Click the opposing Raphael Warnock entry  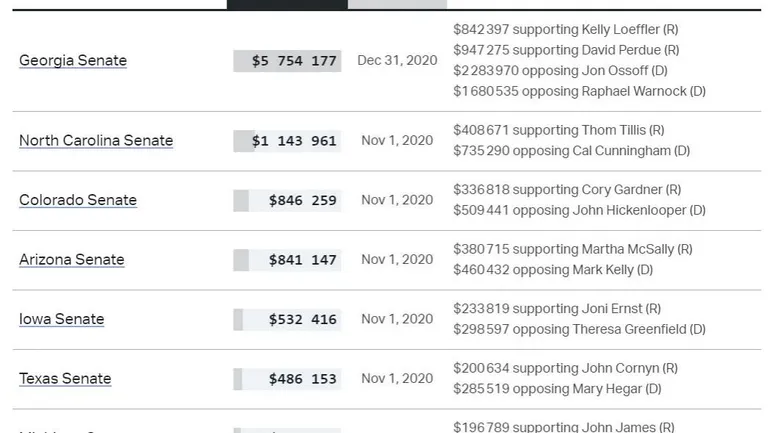click(579, 91)
